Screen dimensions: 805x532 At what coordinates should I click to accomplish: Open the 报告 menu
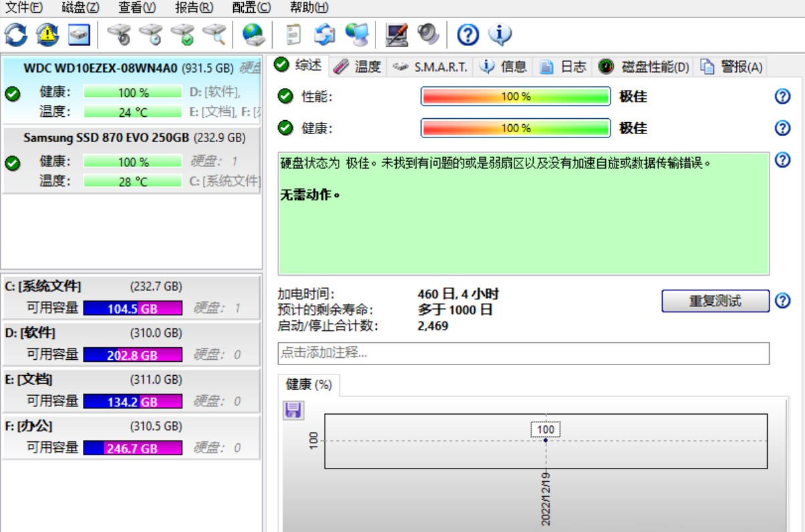tap(194, 7)
